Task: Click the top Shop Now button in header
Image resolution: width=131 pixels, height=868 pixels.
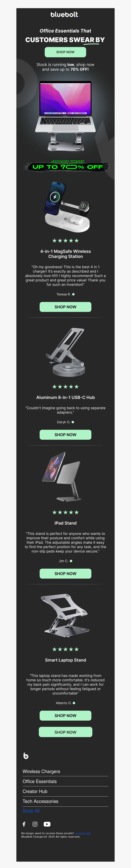Action: click(x=65, y=52)
